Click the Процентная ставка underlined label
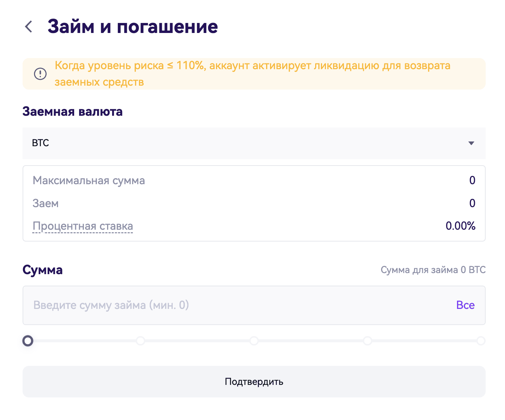The width and height of the screenshot is (505, 420). tap(83, 226)
